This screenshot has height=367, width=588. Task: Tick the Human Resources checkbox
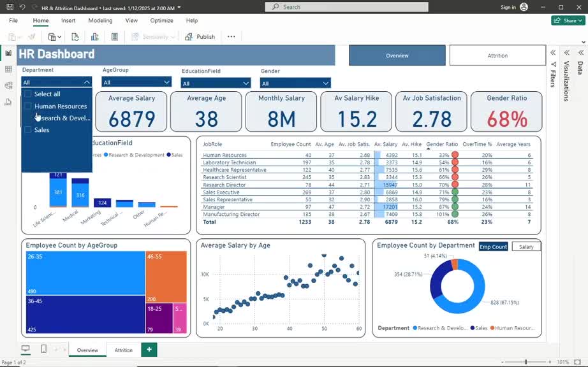pyautogui.click(x=27, y=106)
